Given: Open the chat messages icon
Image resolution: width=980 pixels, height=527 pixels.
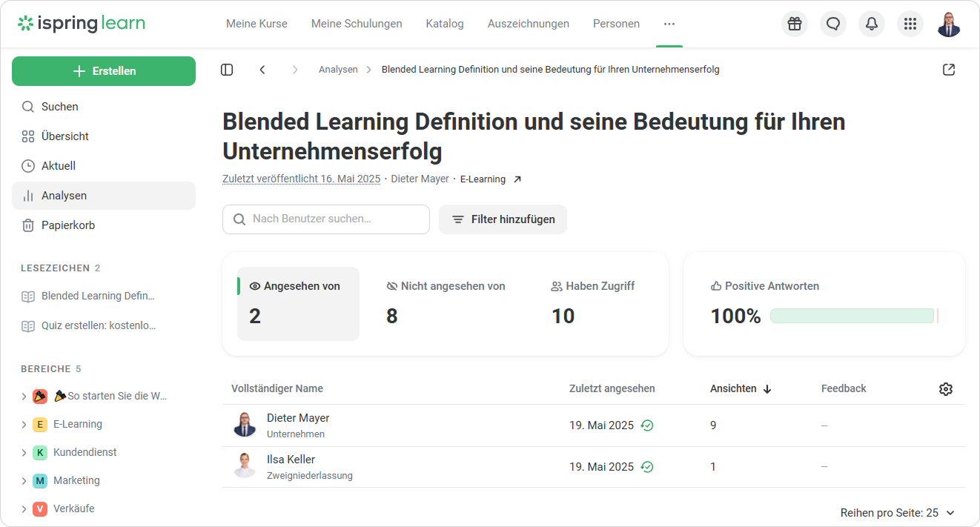Looking at the screenshot, I should [833, 24].
